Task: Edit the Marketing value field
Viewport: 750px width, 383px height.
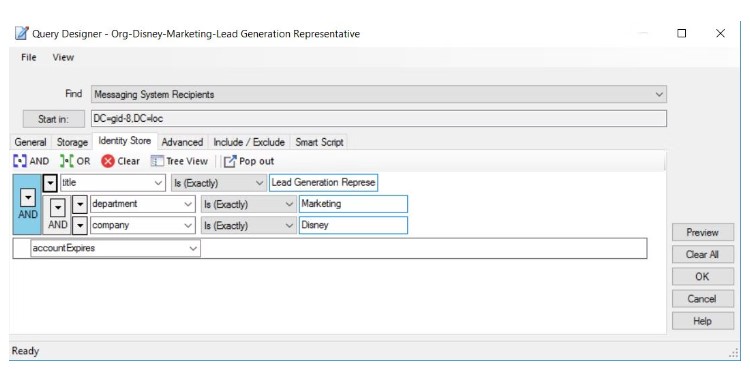Action: (353, 204)
